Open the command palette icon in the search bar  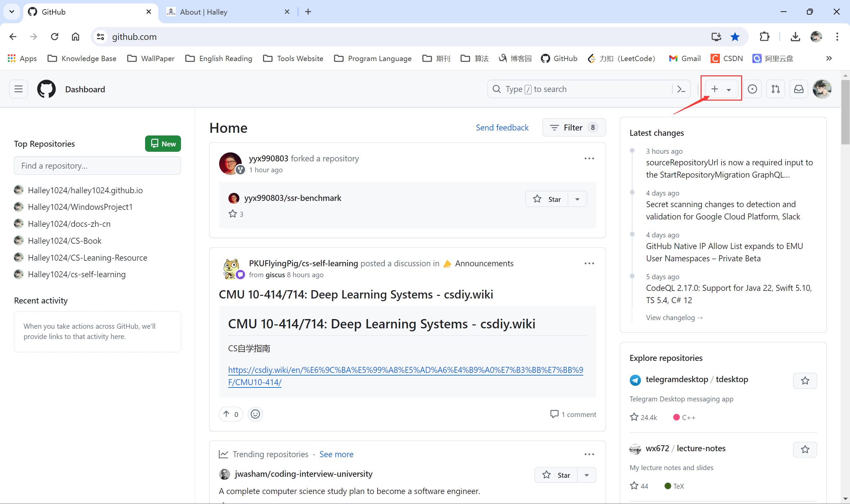[x=681, y=89]
